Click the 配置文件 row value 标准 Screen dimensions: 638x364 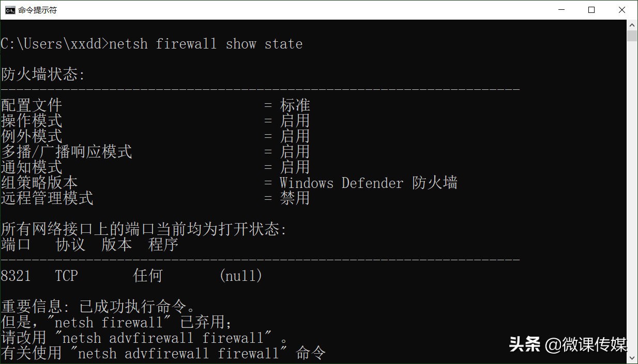click(x=295, y=106)
